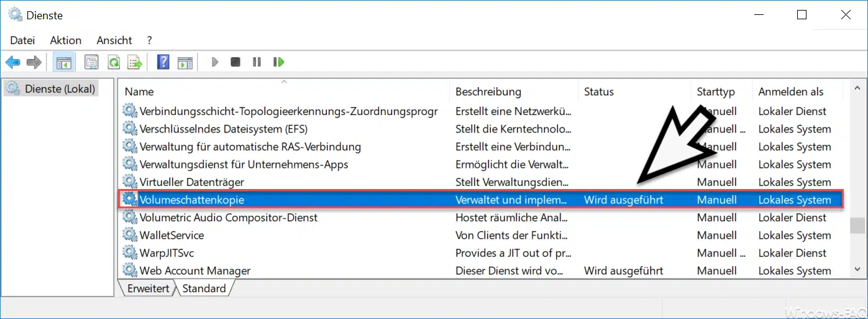
Task: Click gear icon of Volumeschattenkopie service
Action: pos(129,200)
